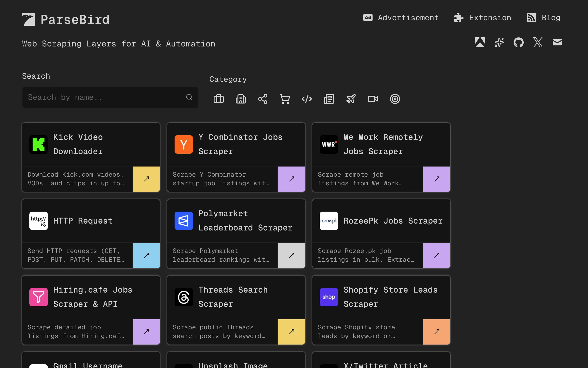Filter by the briefcase Jobs category
Screen dimensions: 588x368
tap(219, 99)
